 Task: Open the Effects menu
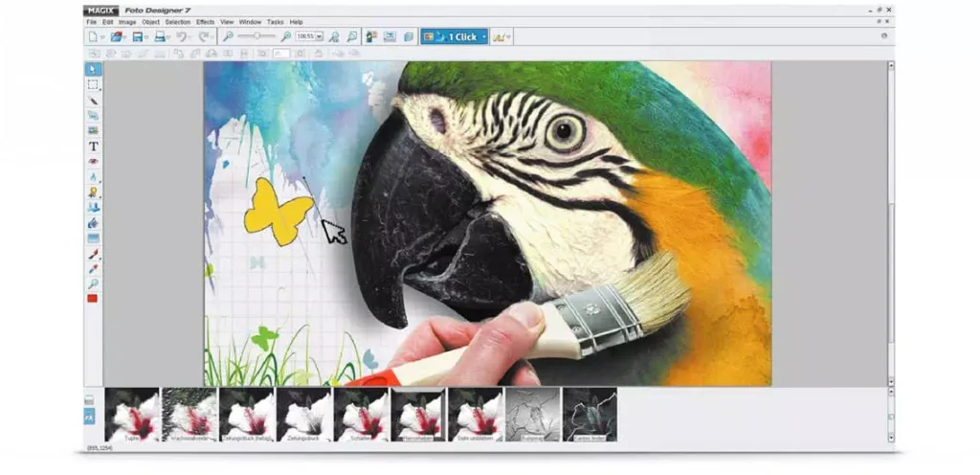205,22
